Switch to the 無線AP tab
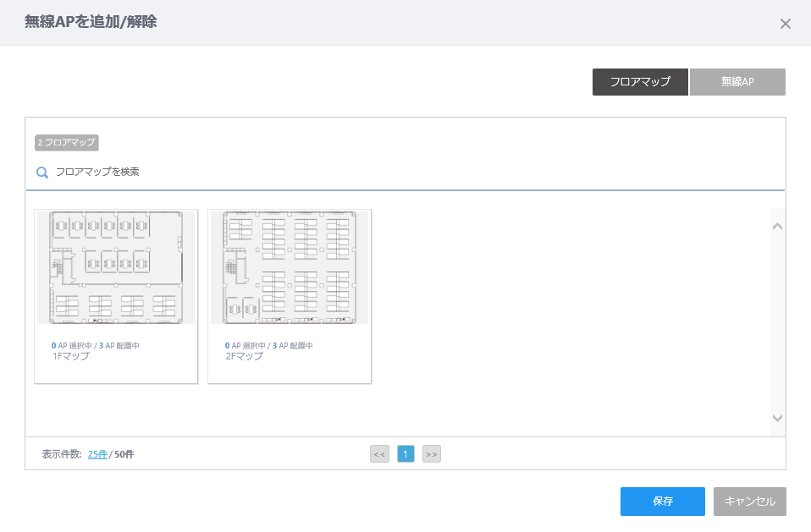The height and width of the screenshot is (532, 811). point(737,81)
